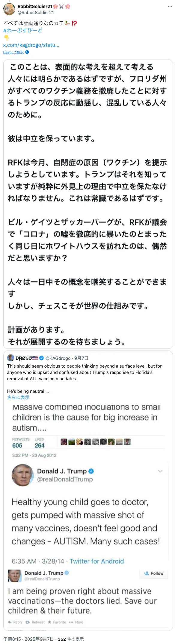
Task: Click the DeepLで翻訳 translate link
Action: (x=13, y=52)
